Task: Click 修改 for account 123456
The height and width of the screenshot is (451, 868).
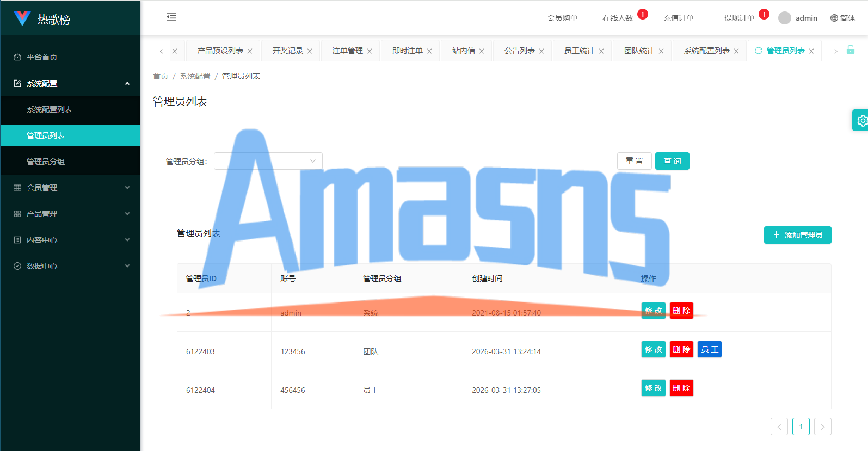Action: (654, 349)
